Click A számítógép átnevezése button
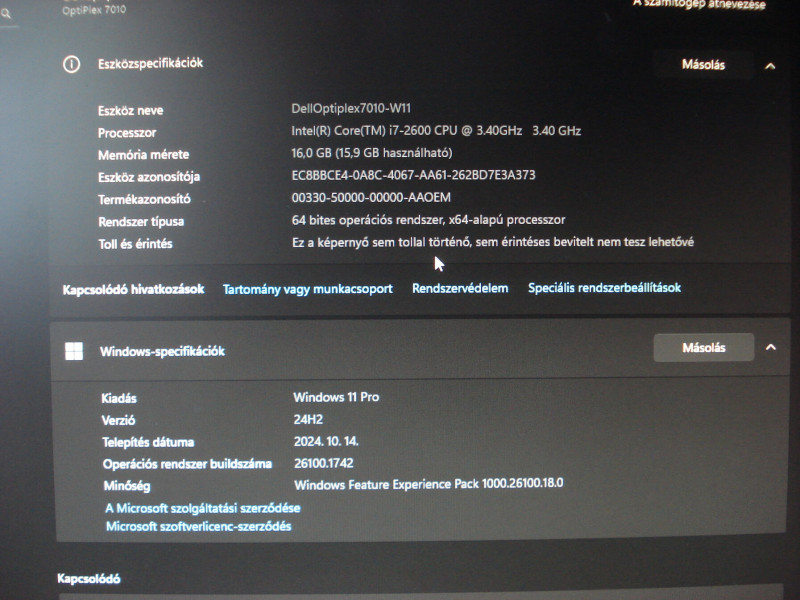The image size is (800, 600). 699,4
